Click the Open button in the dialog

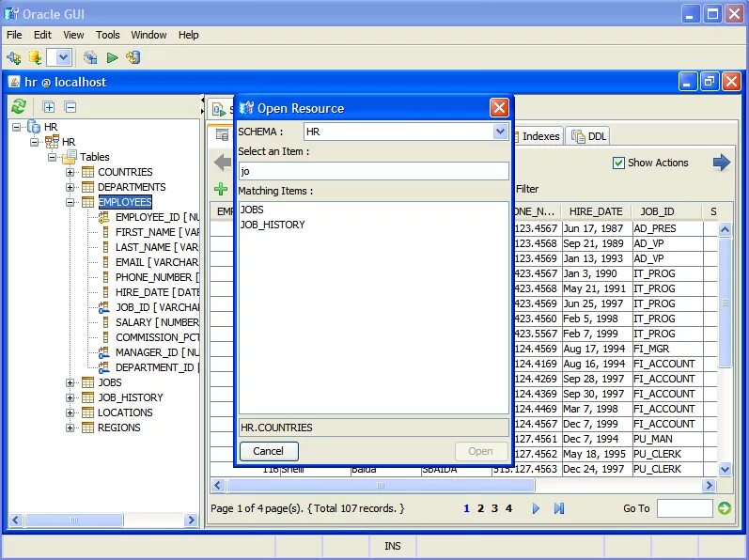click(x=480, y=451)
